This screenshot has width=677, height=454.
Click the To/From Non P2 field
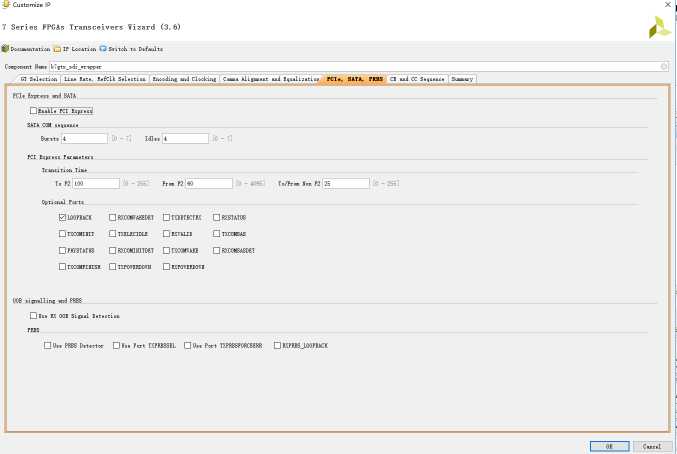pyautogui.click(x=346, y=183)
